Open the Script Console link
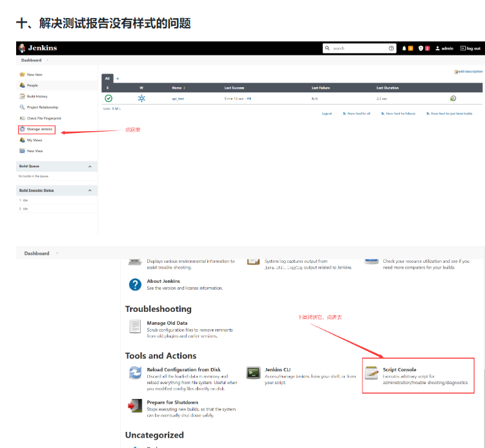 pyautogui.click(x=399, y=369)
